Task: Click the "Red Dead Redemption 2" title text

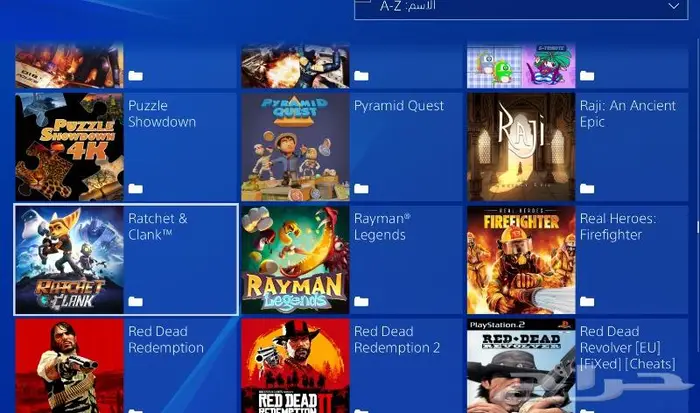Action: coord(397,339)
